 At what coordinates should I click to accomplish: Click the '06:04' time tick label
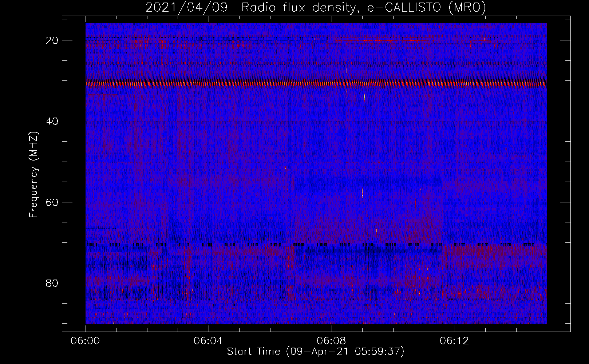click(x=208, y=341)
